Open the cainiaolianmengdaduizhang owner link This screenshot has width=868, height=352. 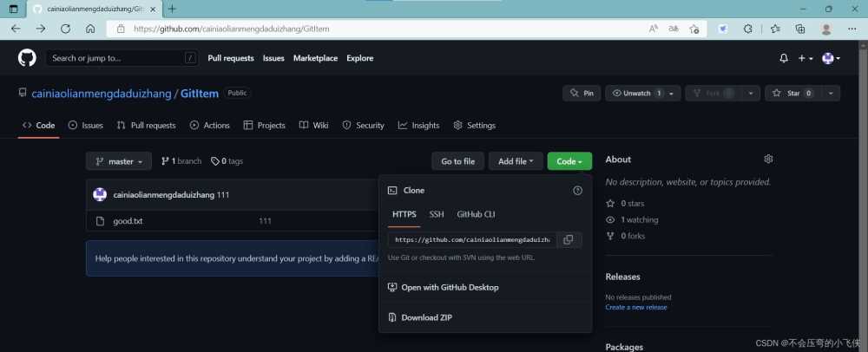point(102,94)
